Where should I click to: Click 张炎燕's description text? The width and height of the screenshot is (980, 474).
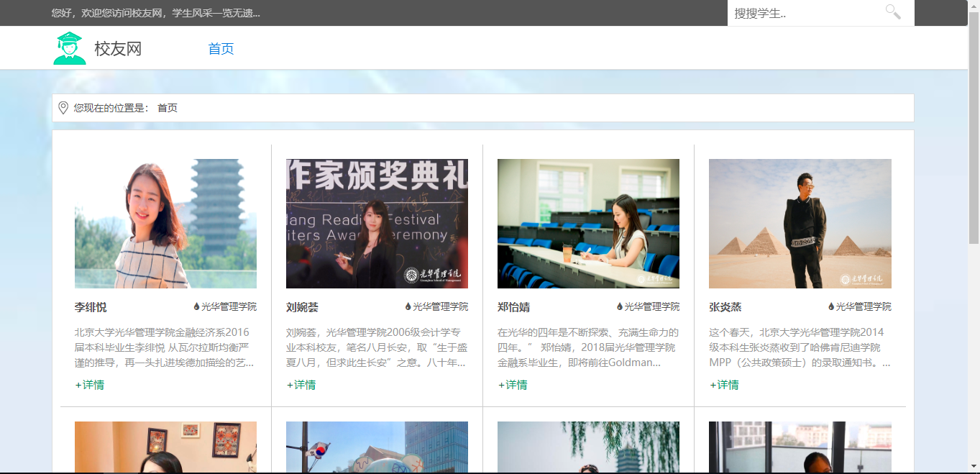800,347
